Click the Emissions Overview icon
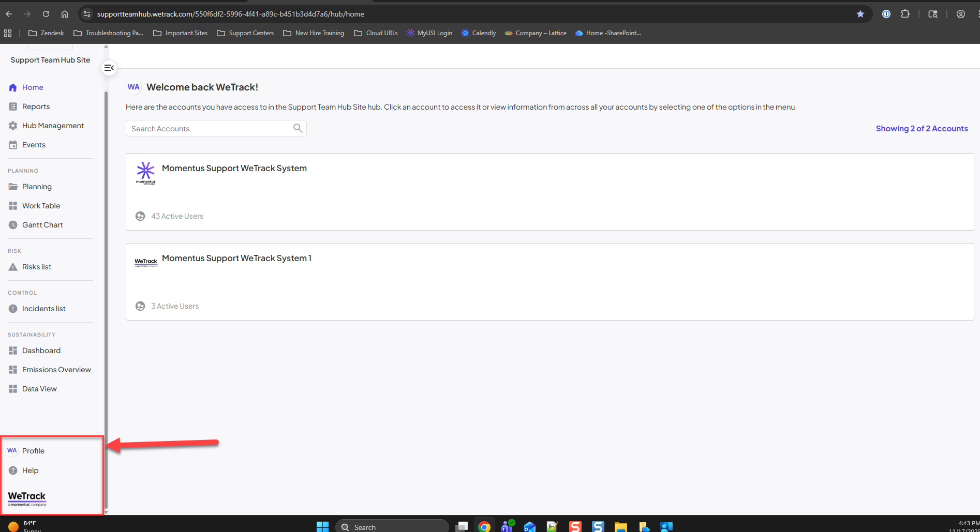980x532 pixels. click(x=13, y=370)
